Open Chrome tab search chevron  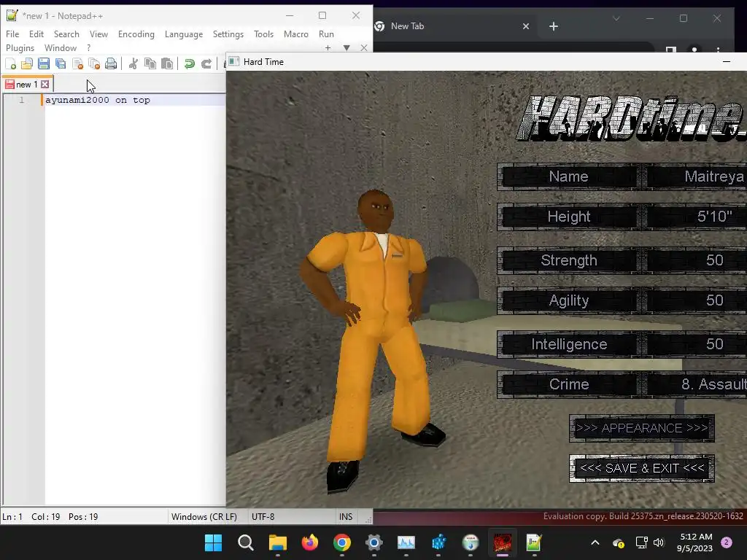point(616,18)
